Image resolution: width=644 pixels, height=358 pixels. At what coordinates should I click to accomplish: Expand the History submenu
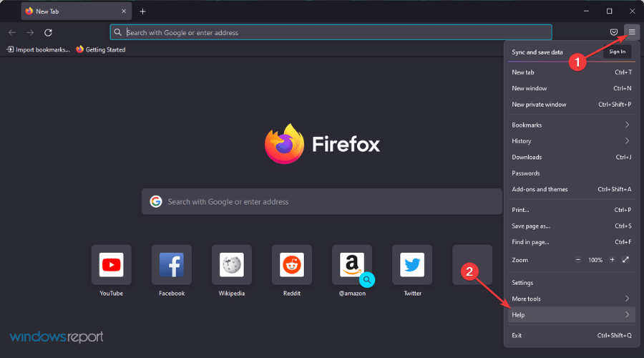[x=571, y=141]
